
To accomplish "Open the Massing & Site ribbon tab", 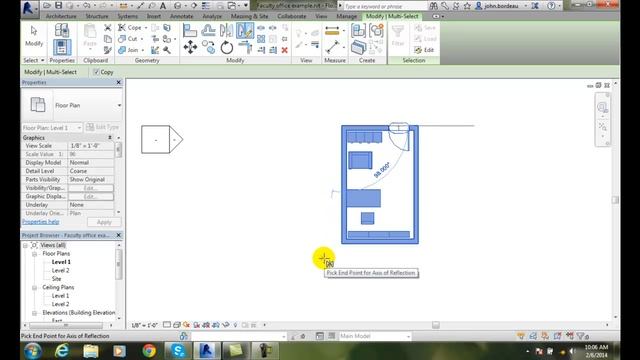I will tap(249, 16).
